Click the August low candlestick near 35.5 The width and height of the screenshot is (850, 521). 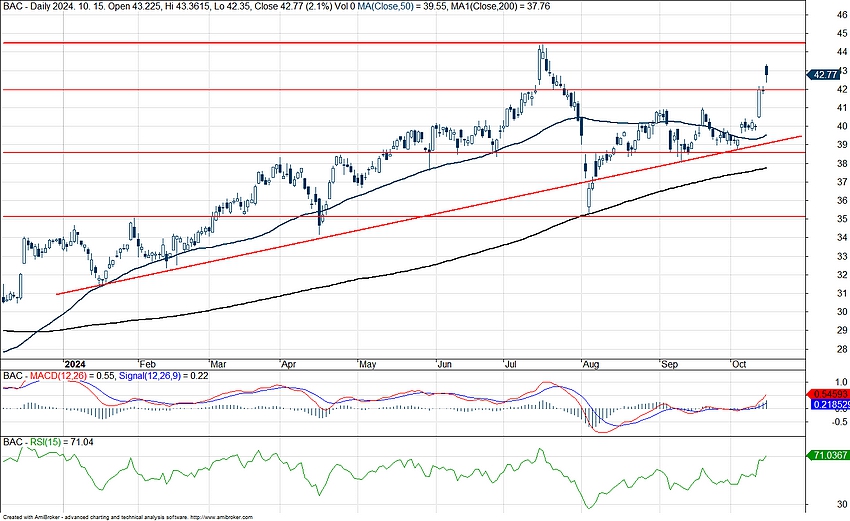[x=589, y=198]
